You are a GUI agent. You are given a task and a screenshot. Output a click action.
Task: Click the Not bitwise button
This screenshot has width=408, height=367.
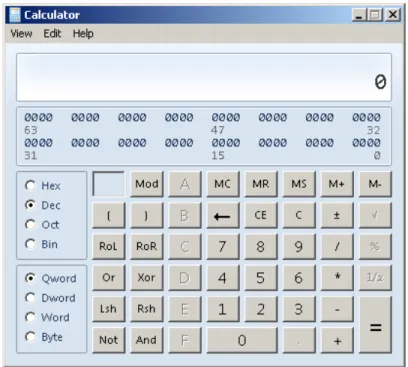tap(108, 340)
